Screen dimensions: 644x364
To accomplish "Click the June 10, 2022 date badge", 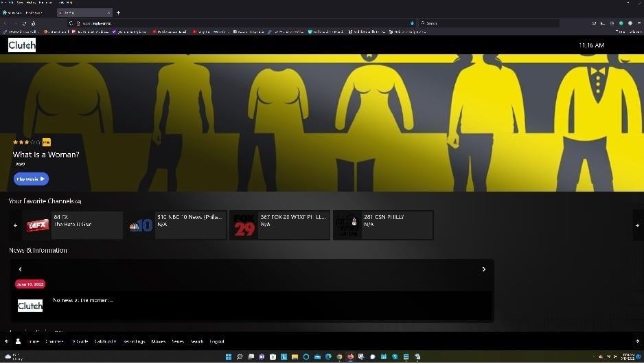I will pos(30,284).
